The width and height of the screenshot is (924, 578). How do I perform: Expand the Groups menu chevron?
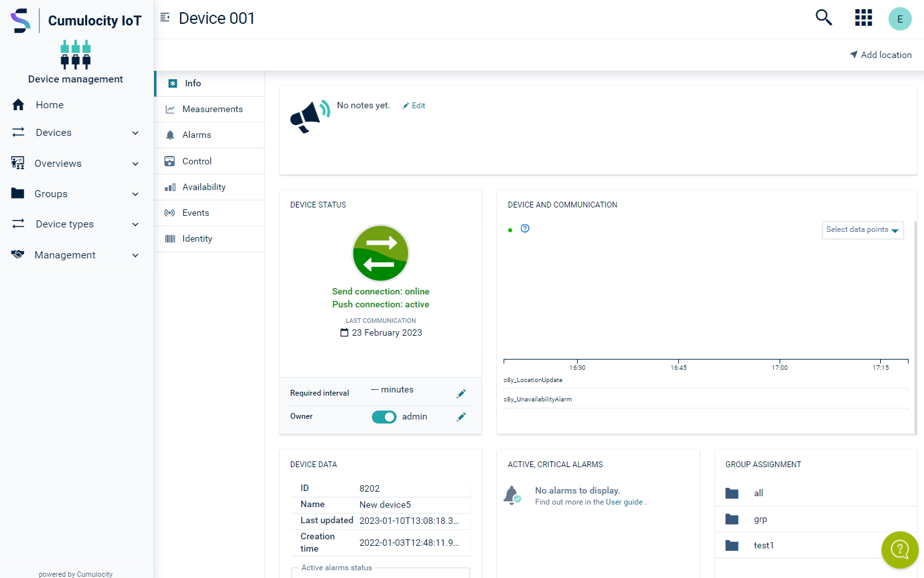(x=135, y=194)
